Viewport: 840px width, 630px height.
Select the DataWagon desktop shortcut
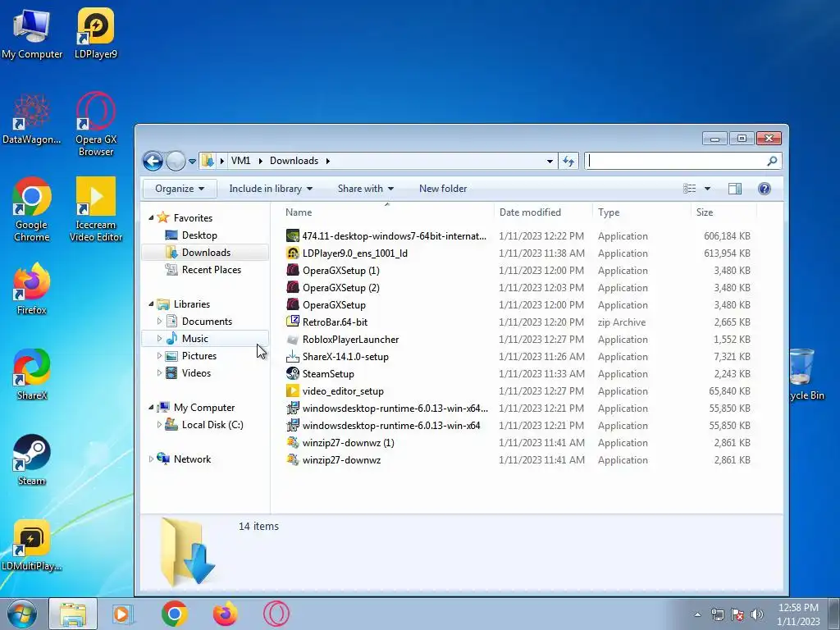32,119
